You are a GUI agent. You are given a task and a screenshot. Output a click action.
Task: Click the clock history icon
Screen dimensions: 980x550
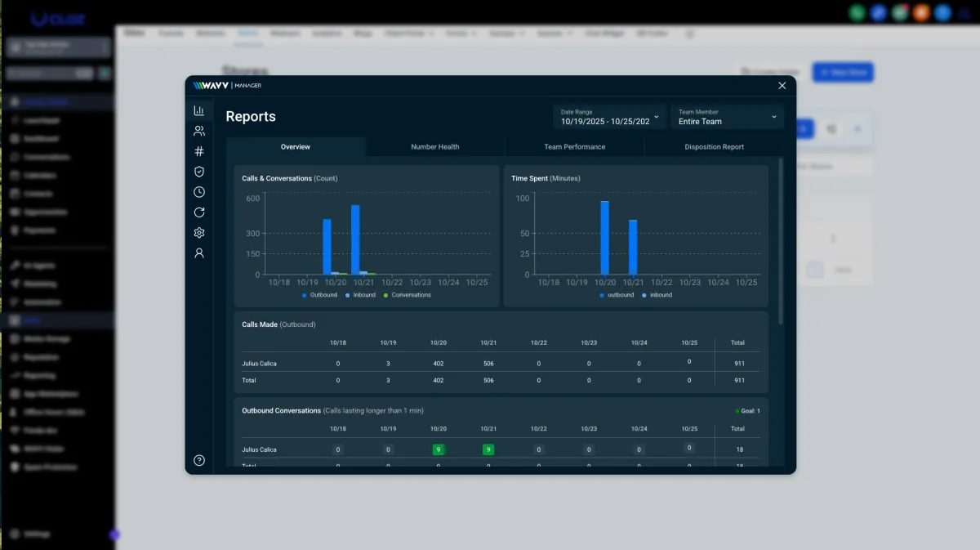198,192
